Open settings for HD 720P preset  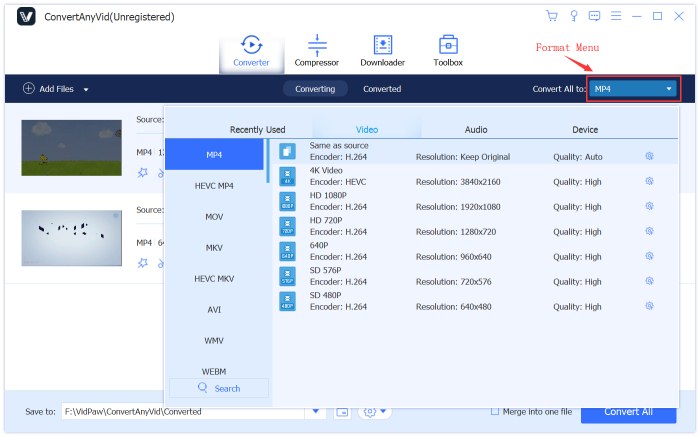[x=649, y=231]
